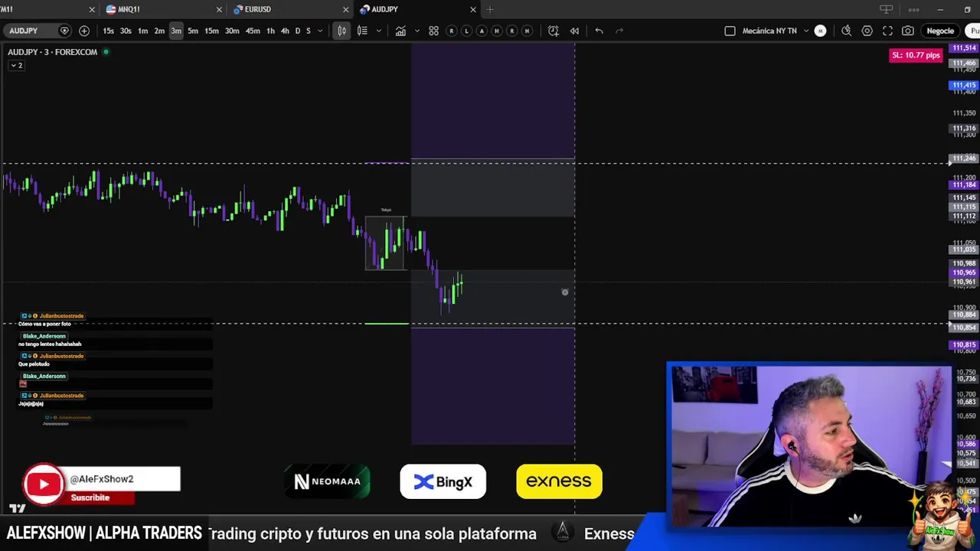Expand the arrow beside the chart style icon

[x=378, y=31]
